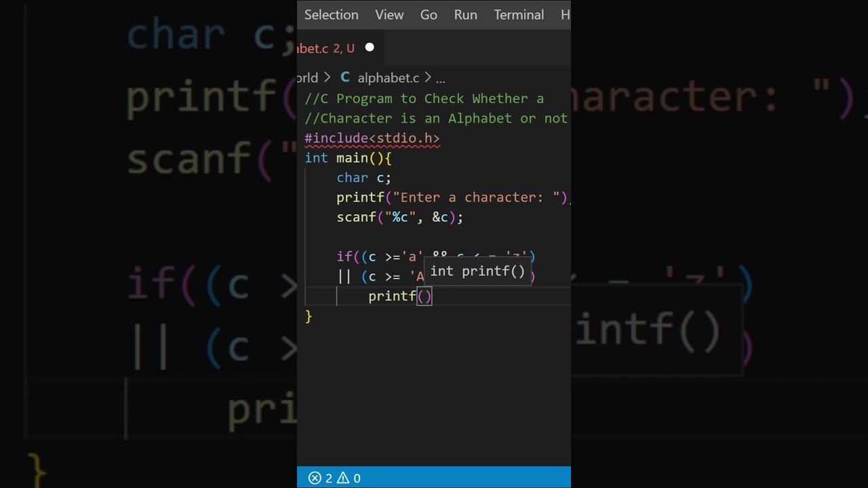This screenshot has width=868, height=488.
Task: Click the closing yellow brace of main
Action: pyautogui.click(x=309, y=316)
